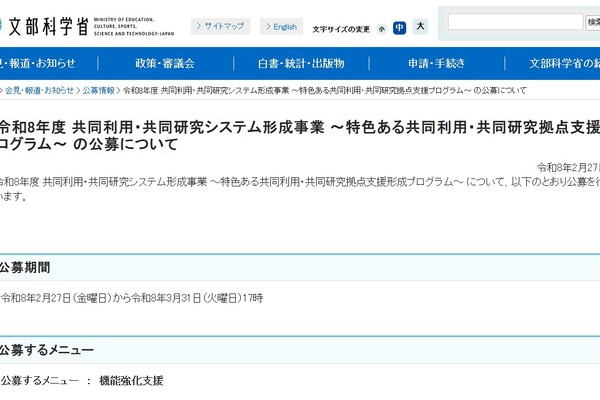Set text size to small 小

382,29
